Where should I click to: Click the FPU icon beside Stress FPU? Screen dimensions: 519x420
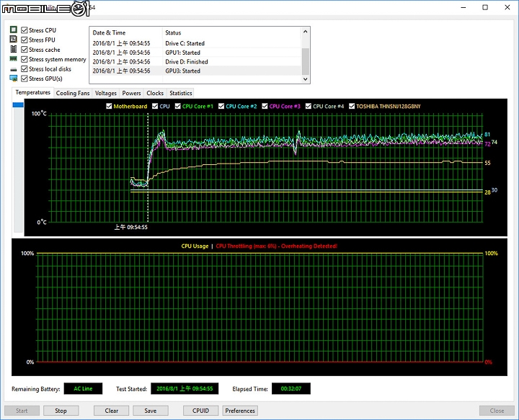(13, 40)
